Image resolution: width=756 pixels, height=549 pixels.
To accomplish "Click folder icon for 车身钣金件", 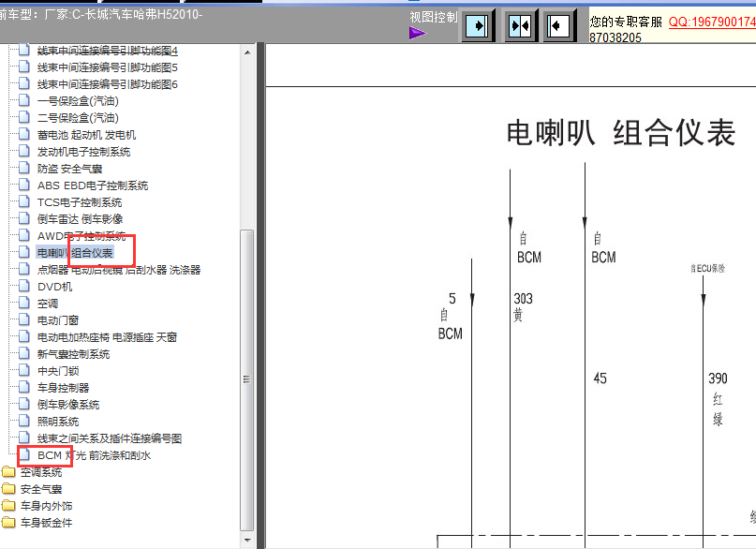I will pos(8,523).
